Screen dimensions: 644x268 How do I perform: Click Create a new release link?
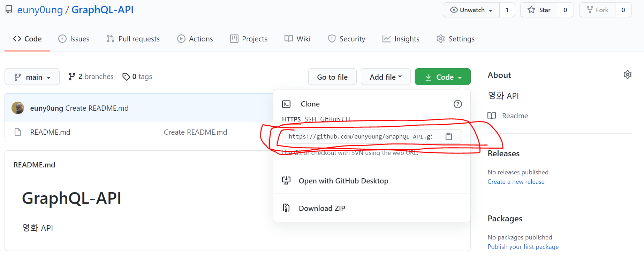coord(516,182)
